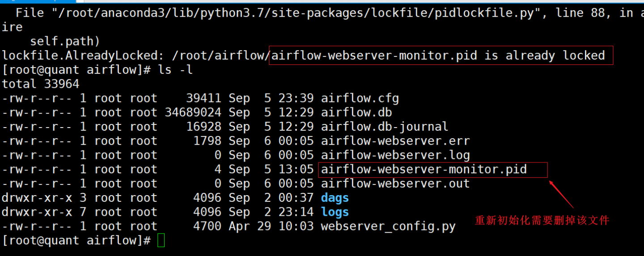Click the typed "ls -l" command

pos(175,70)
